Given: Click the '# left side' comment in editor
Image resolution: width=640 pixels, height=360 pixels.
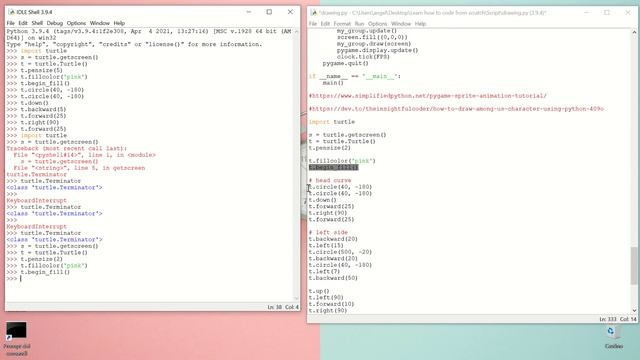Looking at the screenshot, I should [328, 233].
